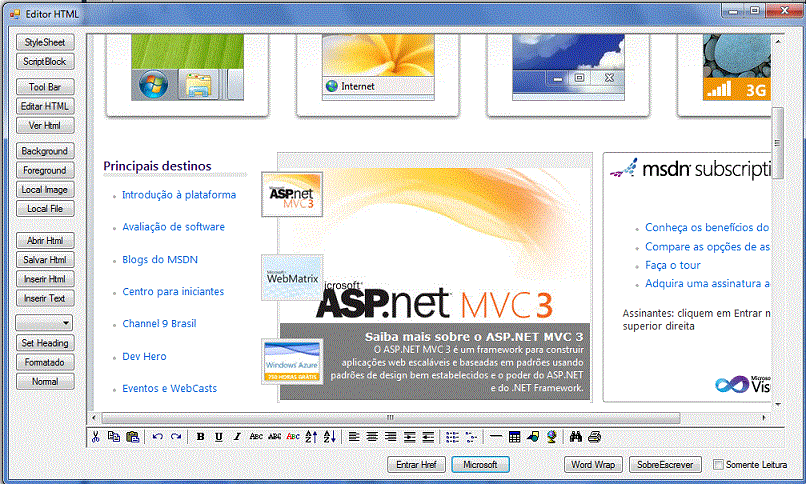Click the second indent icon before the list icons
806x484 pixels.
[x=428, y=437]
